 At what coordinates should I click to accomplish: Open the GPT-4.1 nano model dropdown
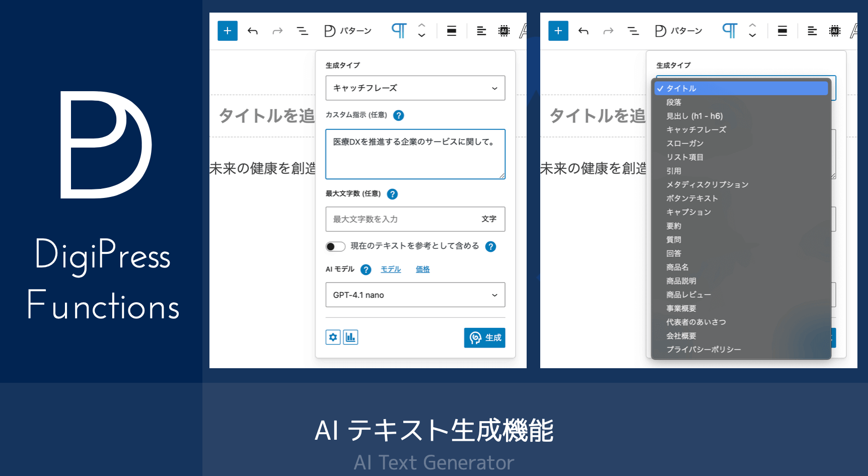(x=415, y=295)
